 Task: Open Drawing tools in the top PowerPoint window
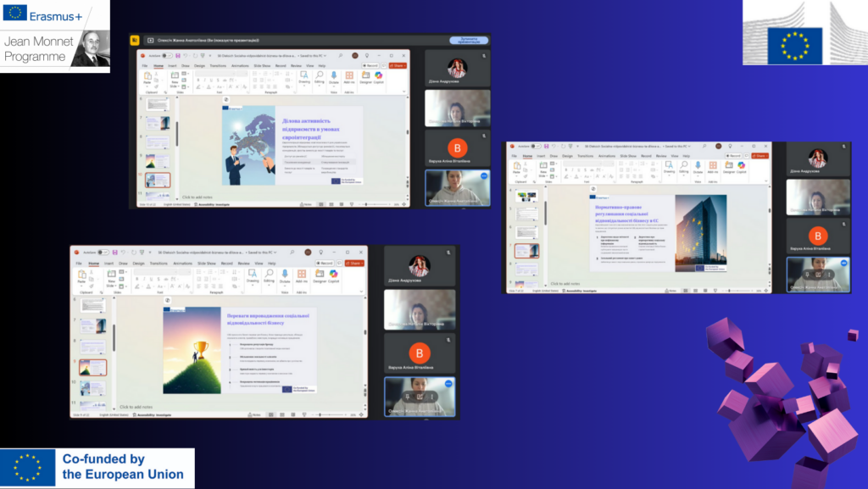click(304, 77)
